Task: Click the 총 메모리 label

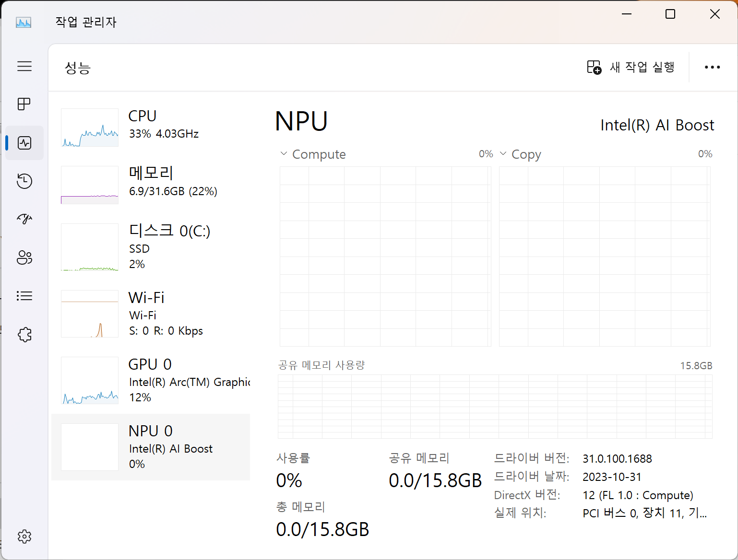Action: point(300,507)
